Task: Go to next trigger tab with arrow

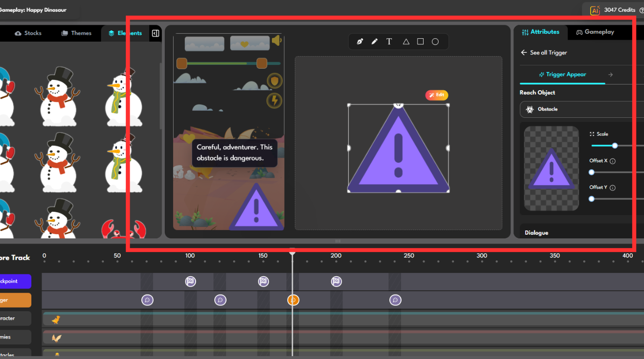Action: [x=610, y=75]
